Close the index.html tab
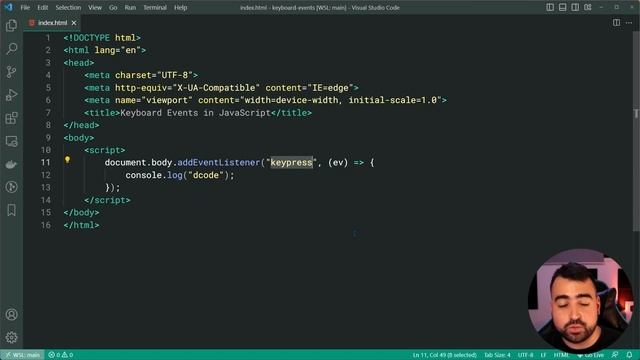The image size is (640, 360). coord(74,23)
